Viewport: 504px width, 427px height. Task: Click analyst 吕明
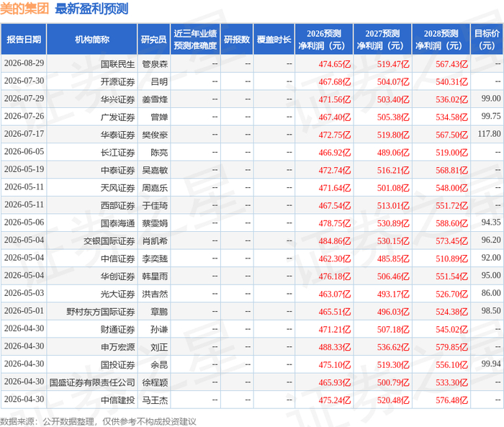[159, 81]
